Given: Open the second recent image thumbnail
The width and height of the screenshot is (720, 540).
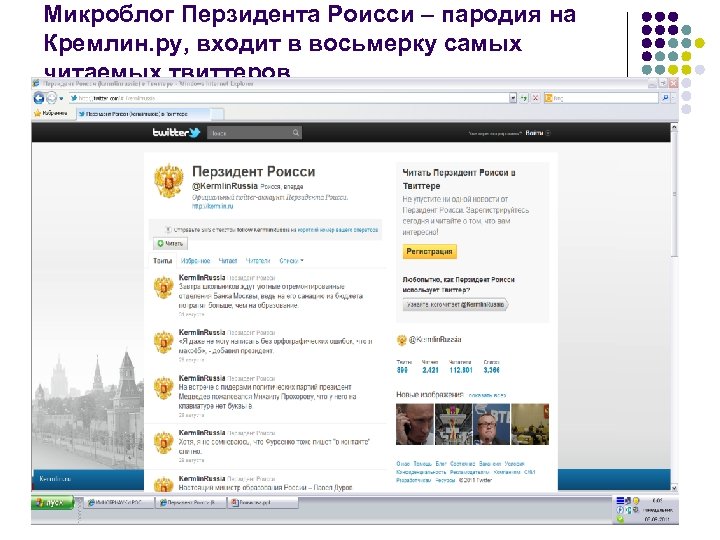Looking at the screenshot, I should [x=453, y=424].
